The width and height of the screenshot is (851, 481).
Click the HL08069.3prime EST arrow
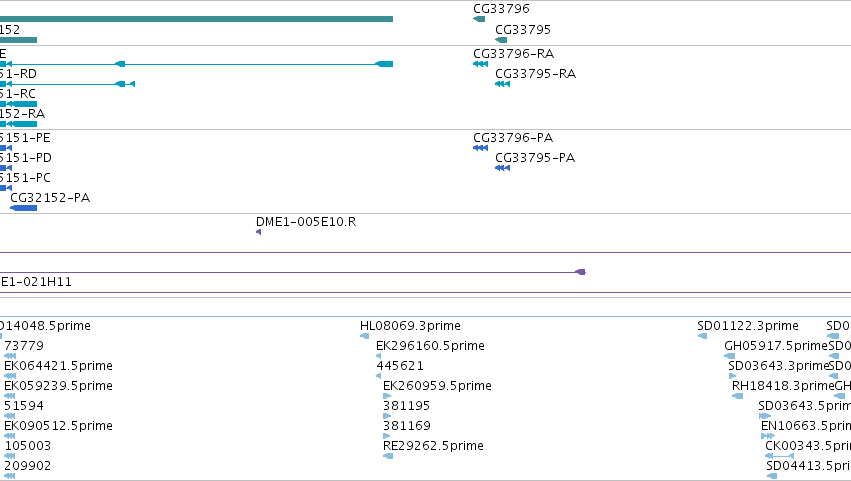(x=365, y=336)
